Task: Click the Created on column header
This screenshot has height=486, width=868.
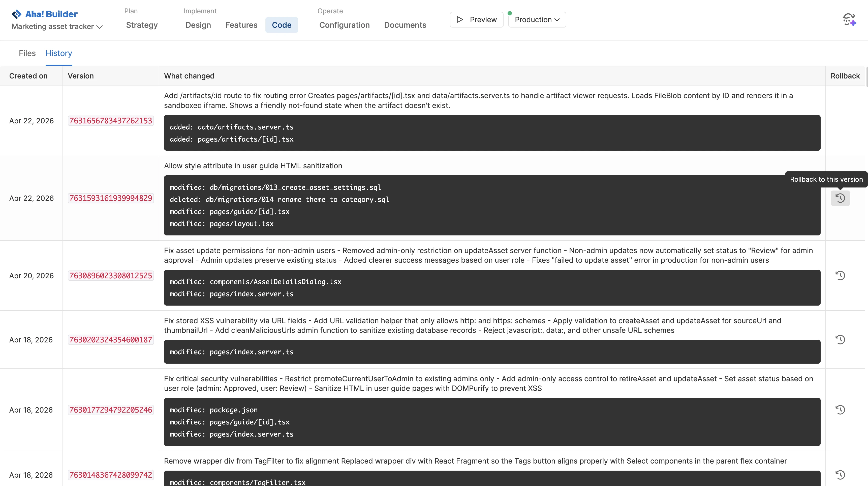Action: tap(28, 76)
